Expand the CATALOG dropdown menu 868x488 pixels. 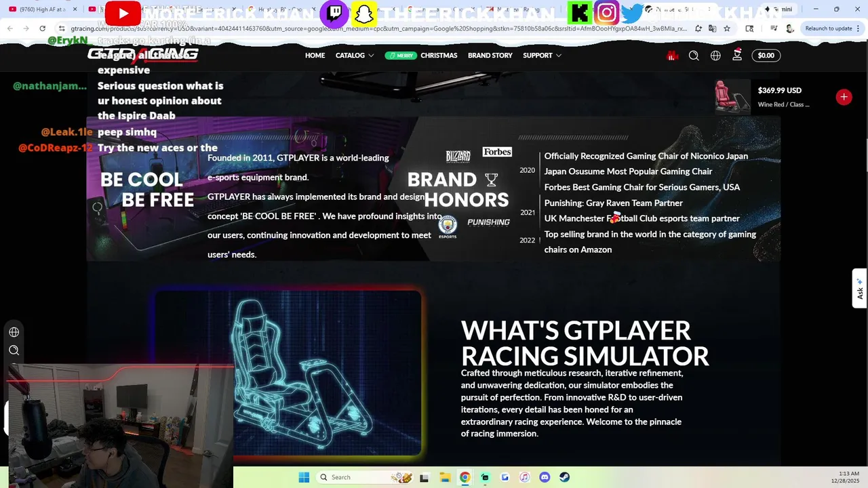pos(355,56)
